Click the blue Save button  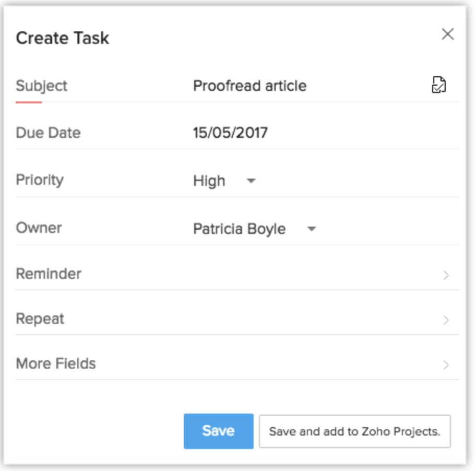[x=218, y=431]
